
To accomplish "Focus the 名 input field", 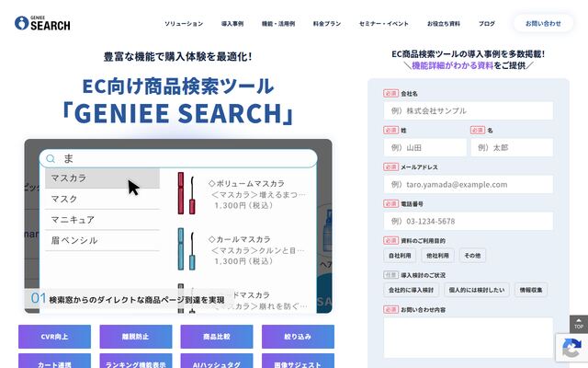I will click(512, 147).
